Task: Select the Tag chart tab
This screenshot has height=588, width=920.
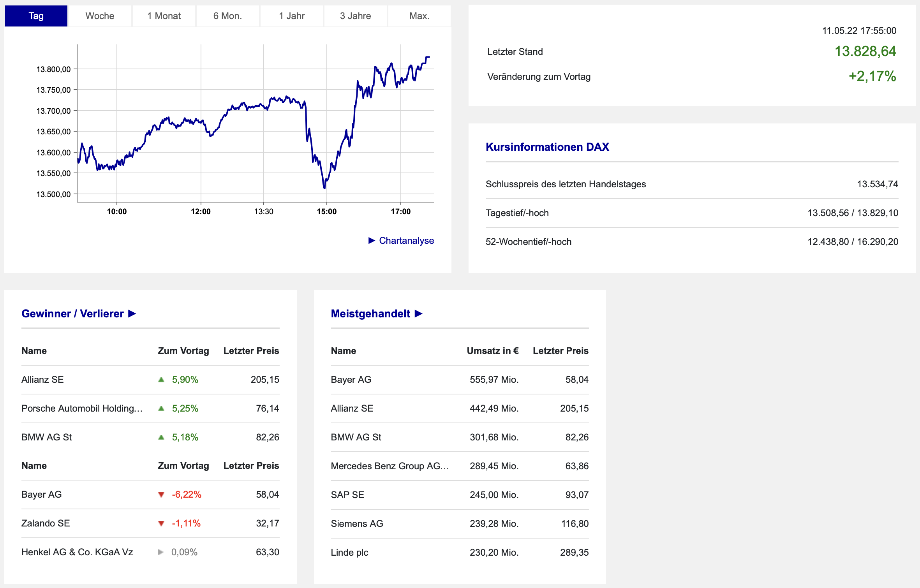Action: pos(36,16)
